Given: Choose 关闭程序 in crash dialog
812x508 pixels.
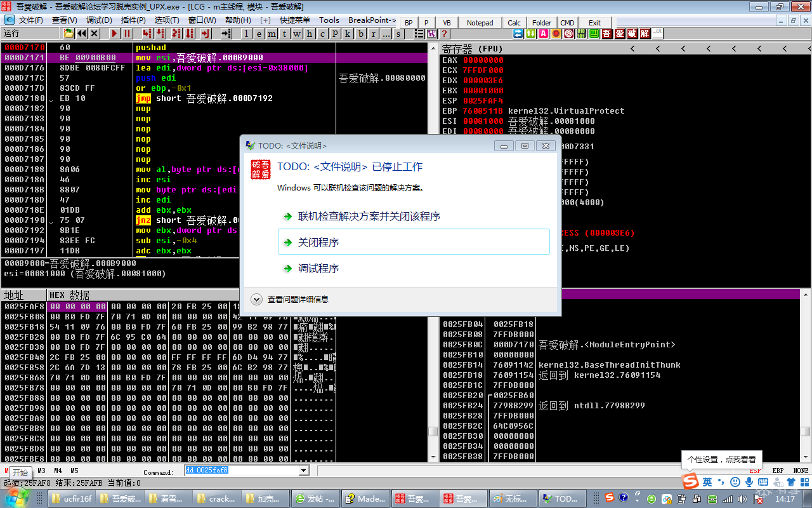Looking at the screenshot, I should (414, 242).
